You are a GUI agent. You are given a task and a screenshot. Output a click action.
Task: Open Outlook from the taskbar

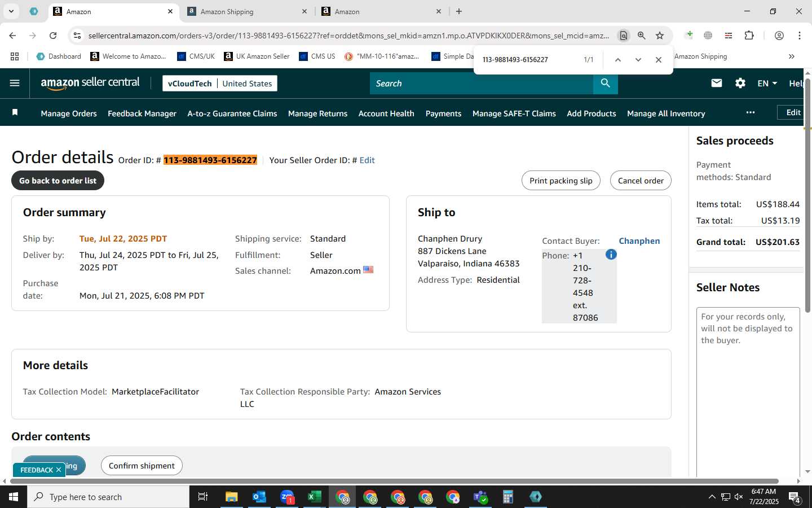click(259, 497)
